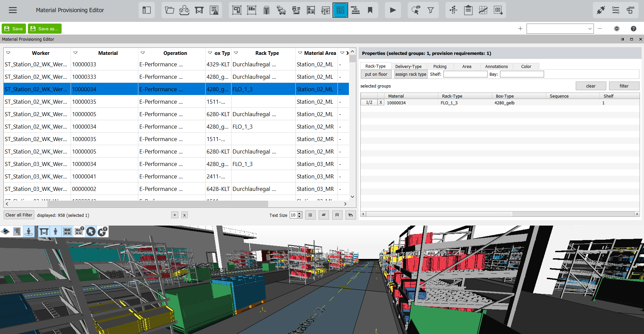Click the table's horizontal scrollbar
The image size is (644, 334).
[157, 204]
